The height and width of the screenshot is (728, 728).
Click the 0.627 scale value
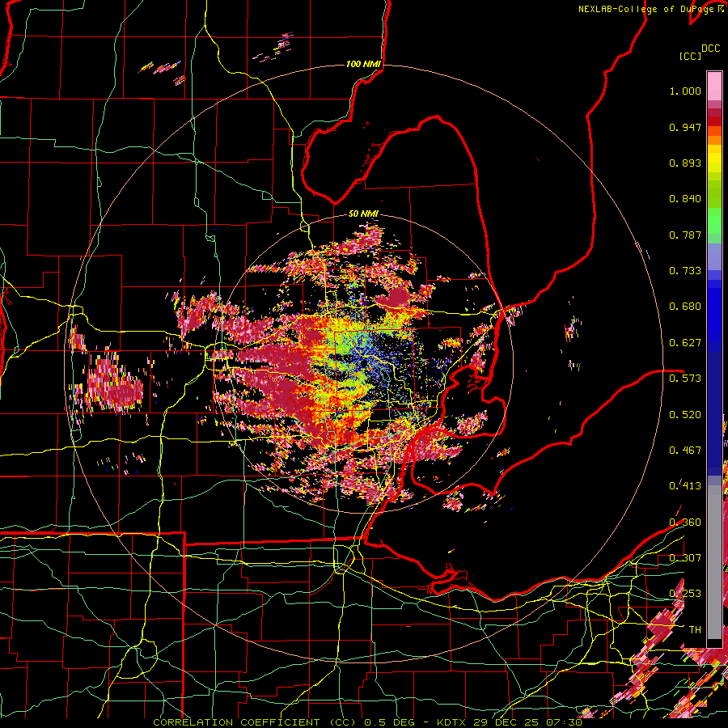685,343
